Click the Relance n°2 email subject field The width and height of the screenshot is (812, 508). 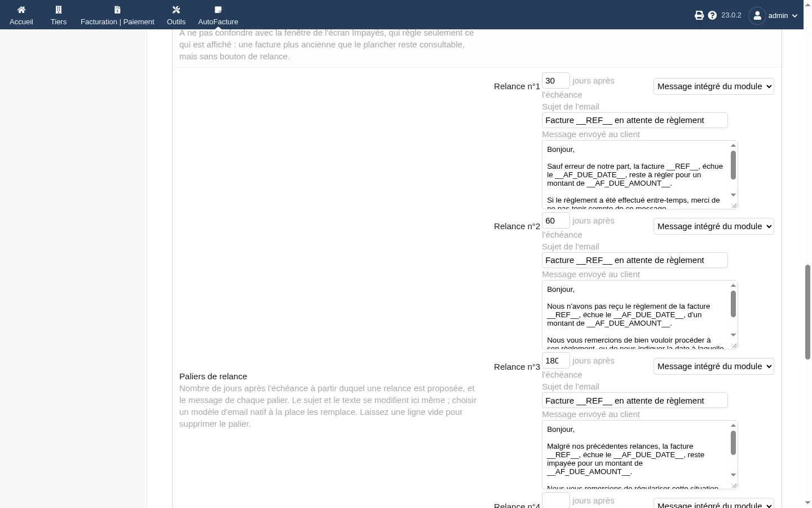click(x=635, y=260)
